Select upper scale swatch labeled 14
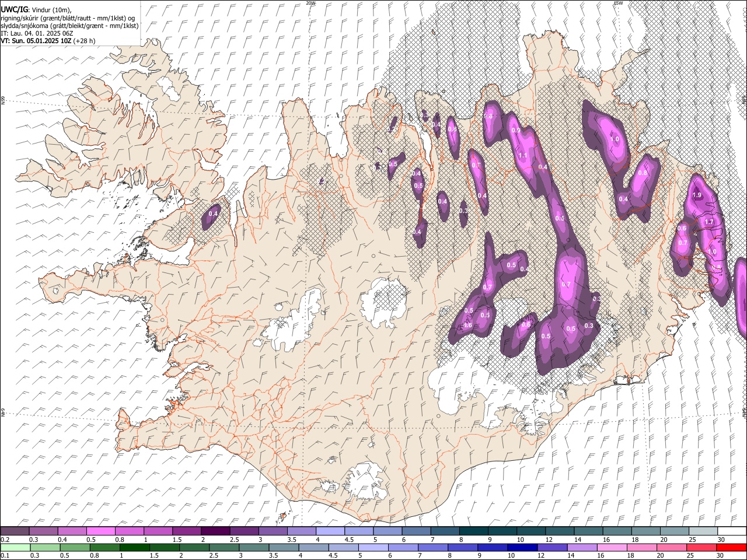Viewport: 747px width, 560px height. tap(588, 531)
